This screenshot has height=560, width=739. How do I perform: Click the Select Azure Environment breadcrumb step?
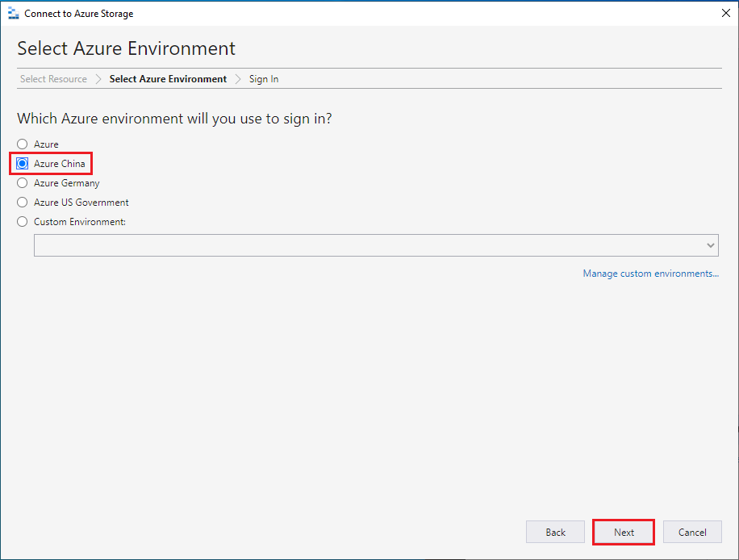(167, 78)
